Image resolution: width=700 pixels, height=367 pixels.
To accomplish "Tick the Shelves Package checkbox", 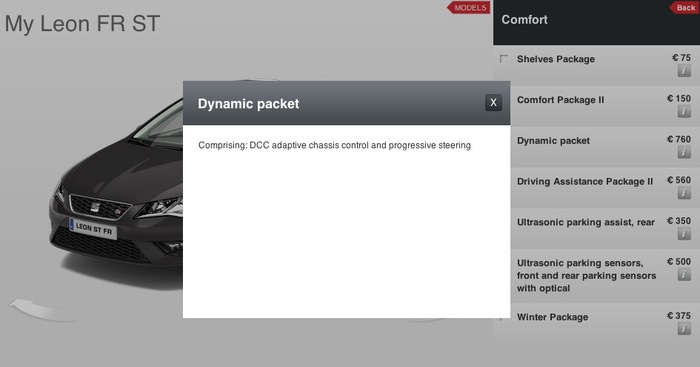I will (x=504, y=59).
